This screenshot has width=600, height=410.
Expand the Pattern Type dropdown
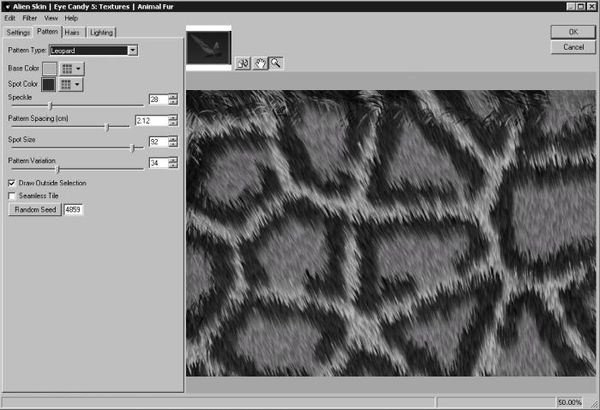point(133,49)
